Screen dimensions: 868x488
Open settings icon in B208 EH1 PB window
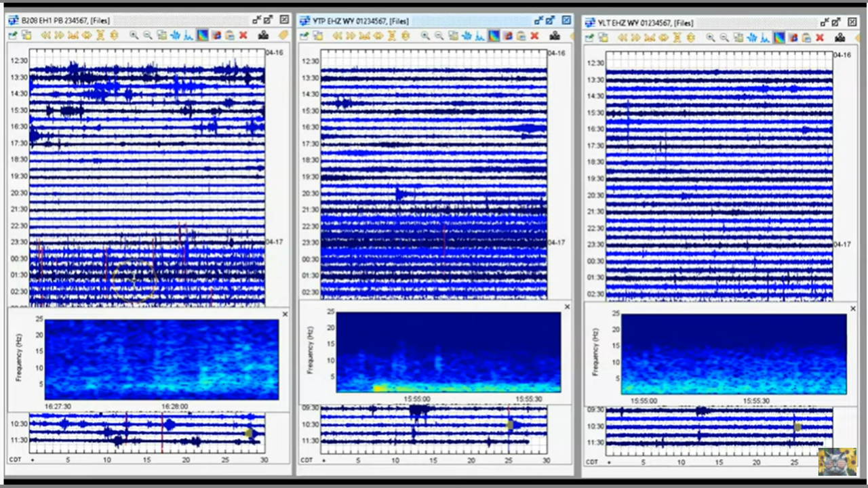coord(13,35)
